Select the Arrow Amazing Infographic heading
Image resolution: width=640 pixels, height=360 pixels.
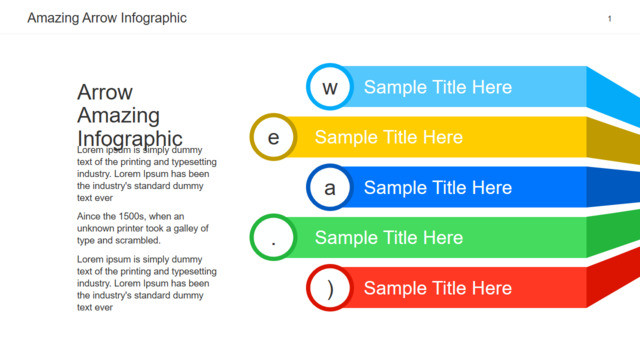tap(130, 115)
